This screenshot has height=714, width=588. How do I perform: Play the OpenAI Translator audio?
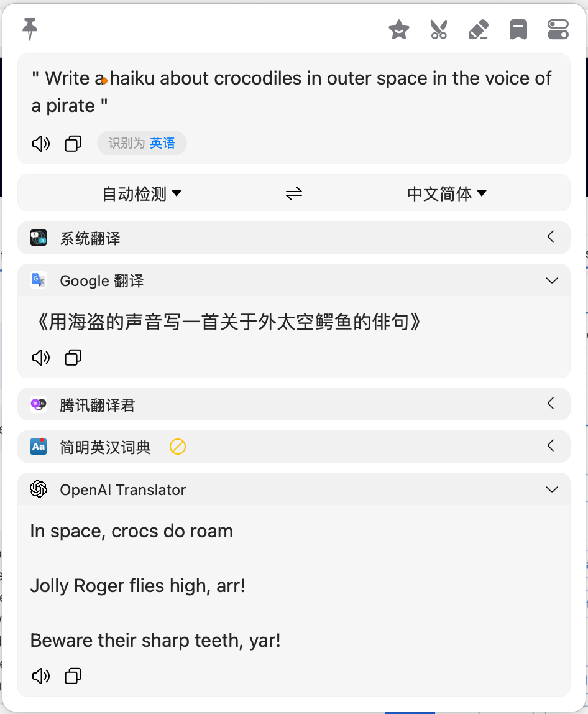point(40,676)
